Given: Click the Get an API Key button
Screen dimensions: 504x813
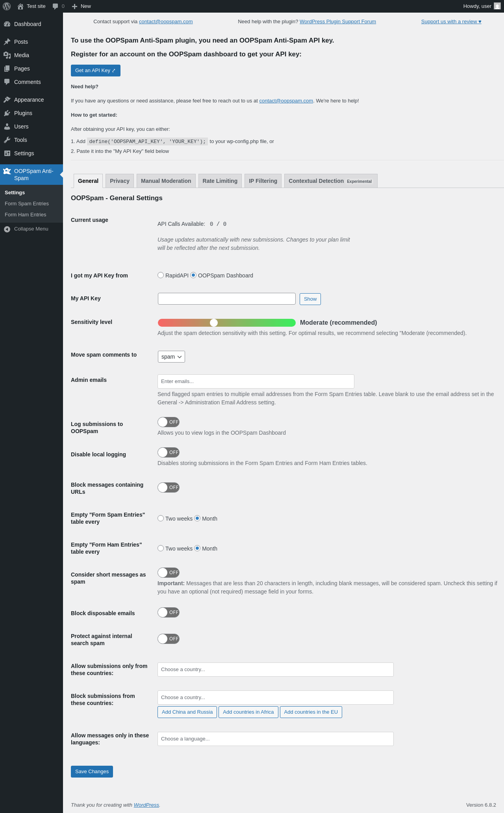Looking at the screenshot, I should pos(96,71).
